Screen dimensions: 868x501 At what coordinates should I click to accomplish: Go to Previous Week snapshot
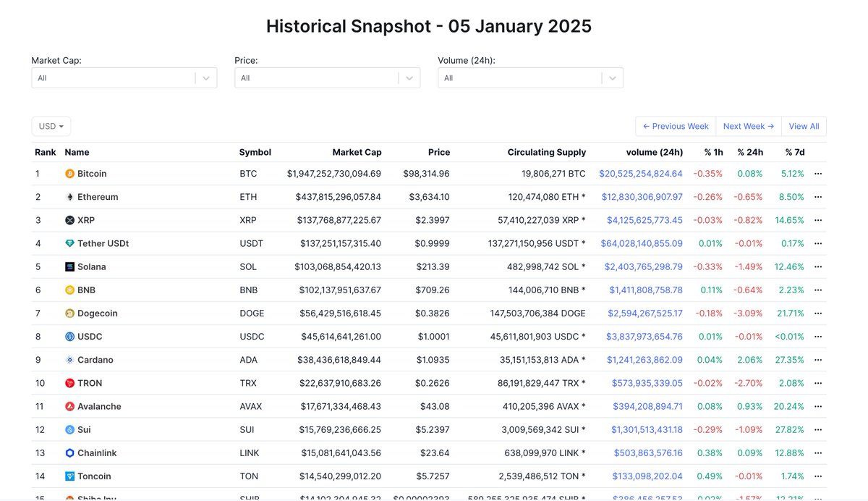676,126
